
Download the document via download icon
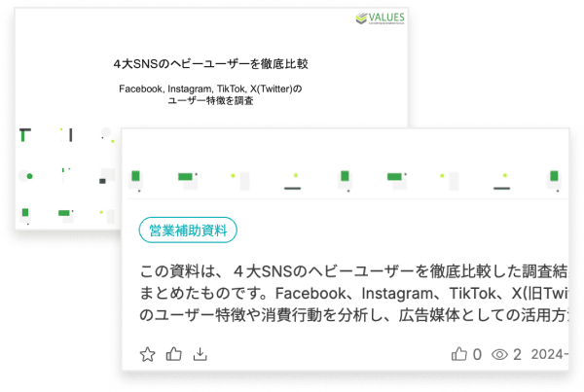[x=200, y=354]
